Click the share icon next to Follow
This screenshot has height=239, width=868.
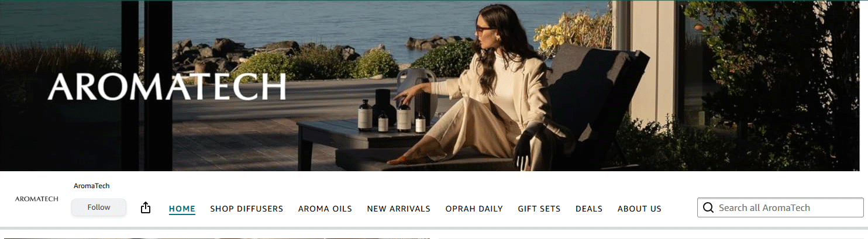coord(146,207)
